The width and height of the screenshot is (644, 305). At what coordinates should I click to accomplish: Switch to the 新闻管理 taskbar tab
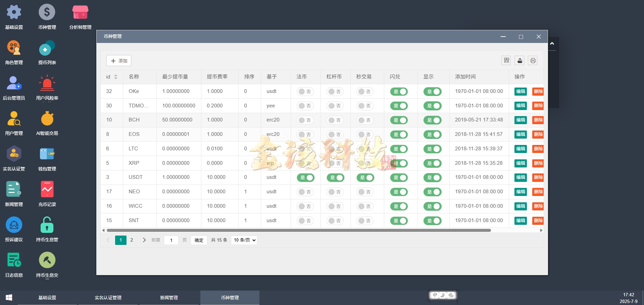(x=169, y=298)
